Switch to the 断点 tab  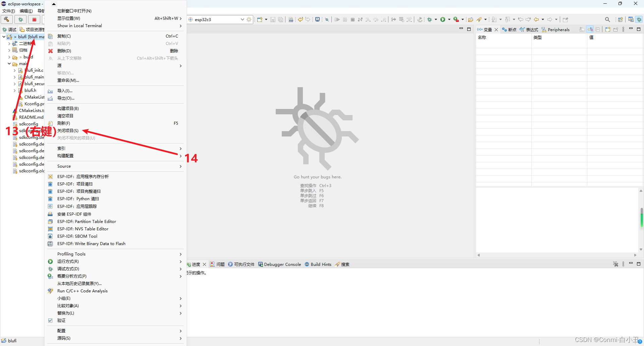tap(509, 30)
